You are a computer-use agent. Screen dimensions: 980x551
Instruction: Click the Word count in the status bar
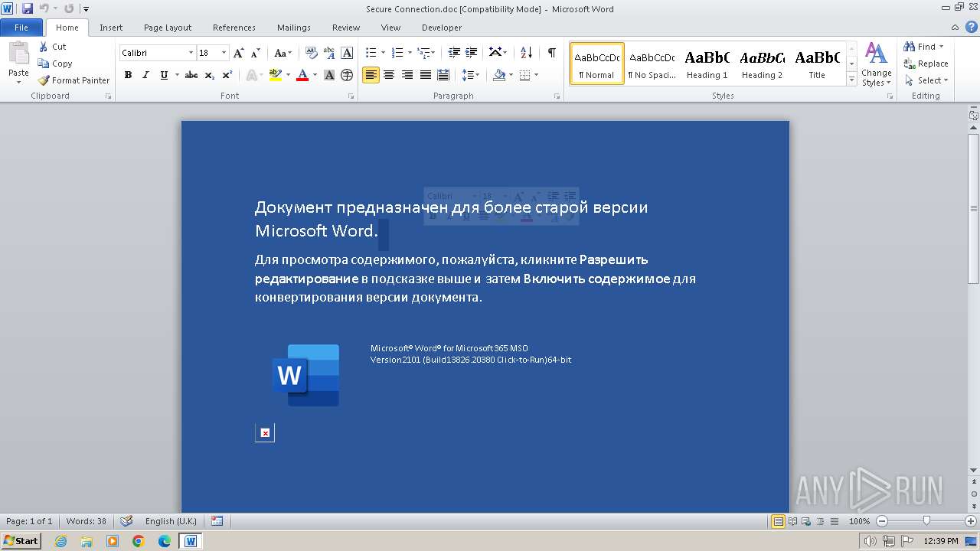[87, 521]
